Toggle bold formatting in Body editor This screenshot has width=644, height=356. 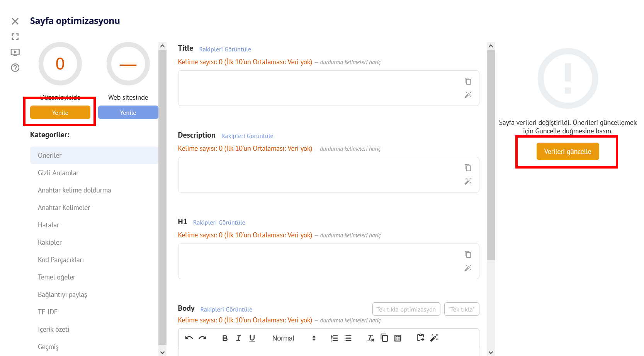pos(225,338)
